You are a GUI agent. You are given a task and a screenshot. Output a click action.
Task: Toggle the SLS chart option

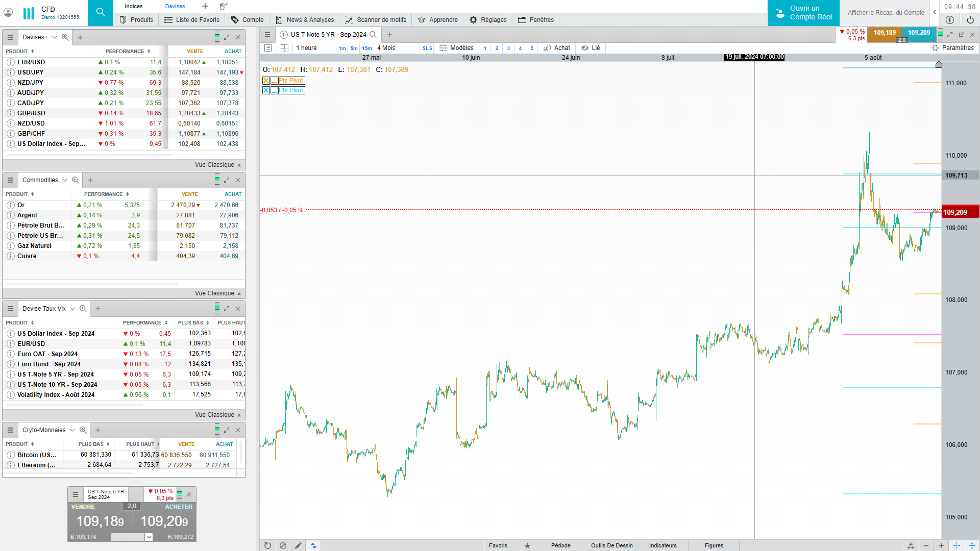tap(427, 48)
